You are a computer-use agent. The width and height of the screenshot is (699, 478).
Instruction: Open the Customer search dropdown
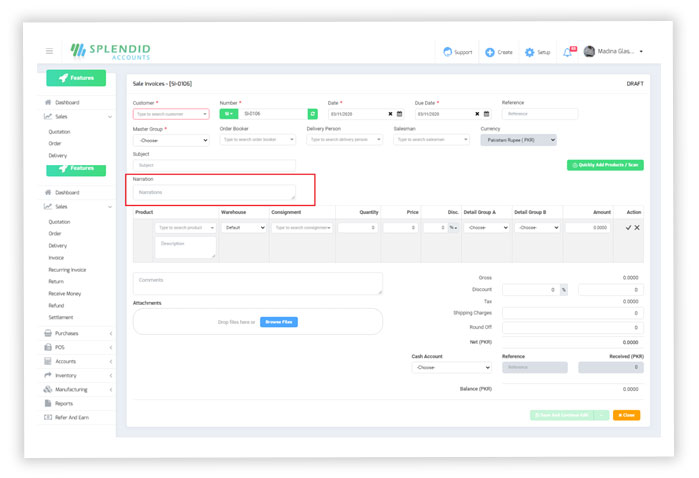pos(171,114)
